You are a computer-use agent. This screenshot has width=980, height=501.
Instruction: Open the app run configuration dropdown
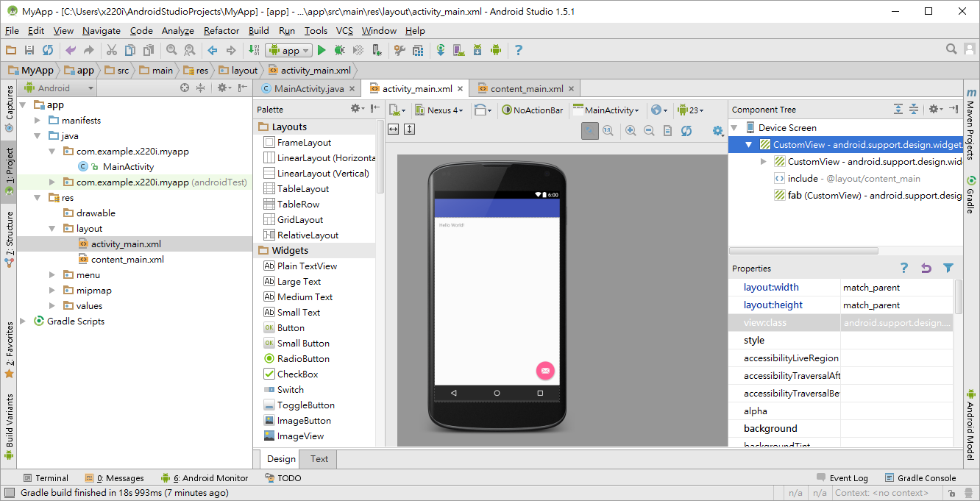pyautogui.click(x=288, y=50)
